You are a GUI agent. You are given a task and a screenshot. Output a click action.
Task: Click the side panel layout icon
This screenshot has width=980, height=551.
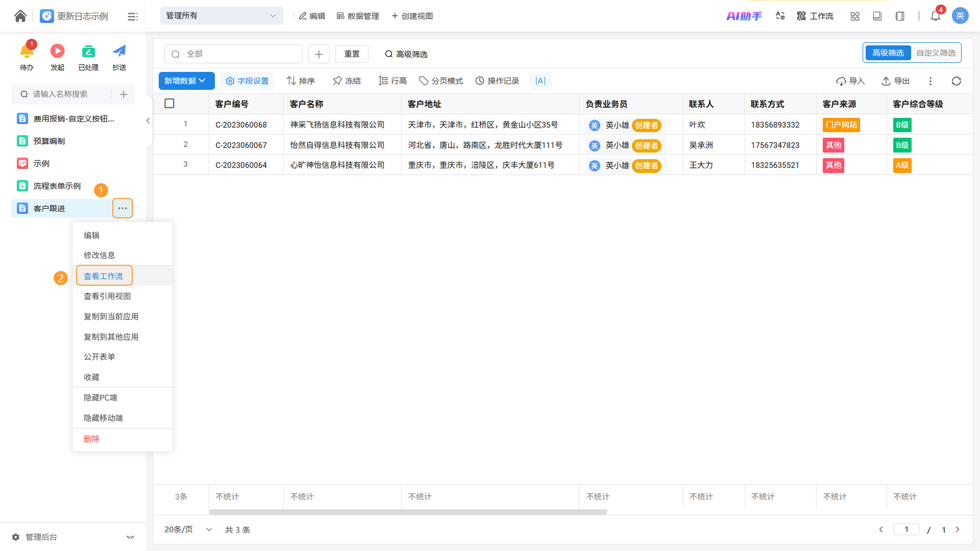click(900, 16)
